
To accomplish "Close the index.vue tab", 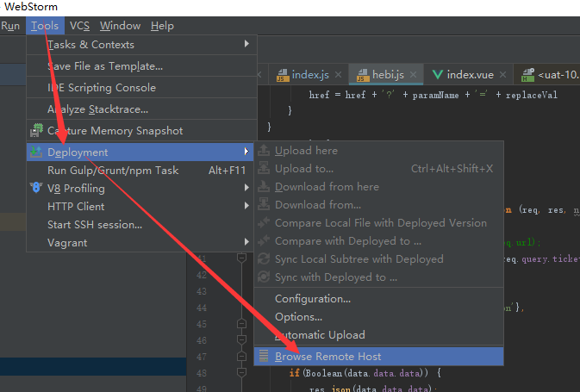I will click(x=502, y=75).
